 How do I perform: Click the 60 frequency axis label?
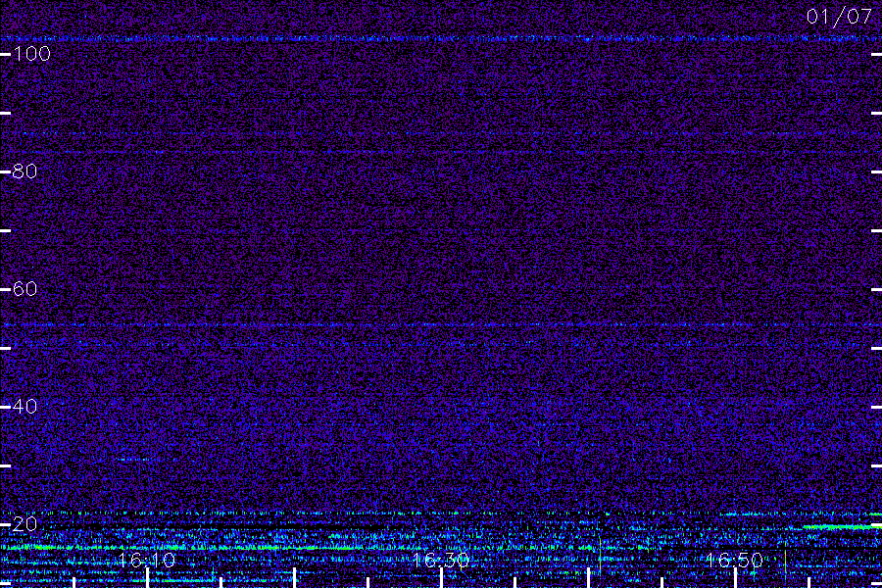pos(24,289)
